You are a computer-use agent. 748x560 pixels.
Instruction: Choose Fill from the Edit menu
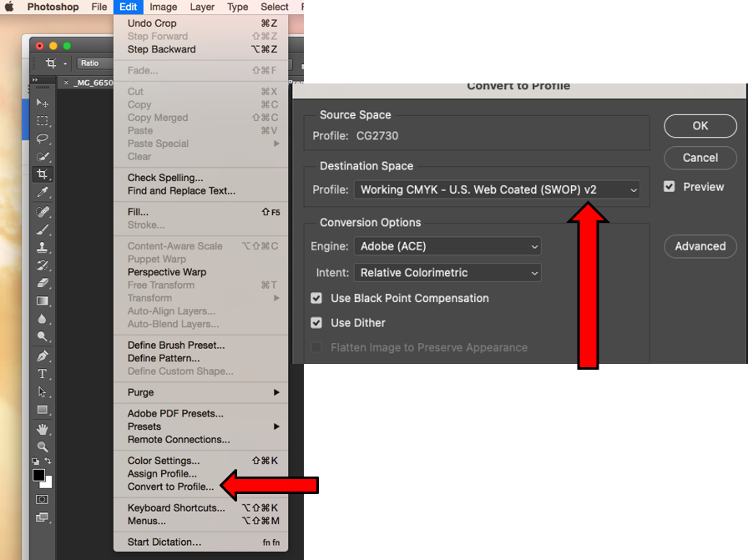pyautogui.click(x=201, y=212)
